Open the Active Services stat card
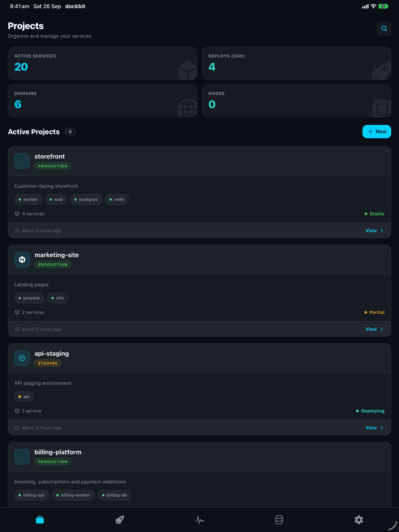The width and height of the screenshot is (399, 532). 102,63
